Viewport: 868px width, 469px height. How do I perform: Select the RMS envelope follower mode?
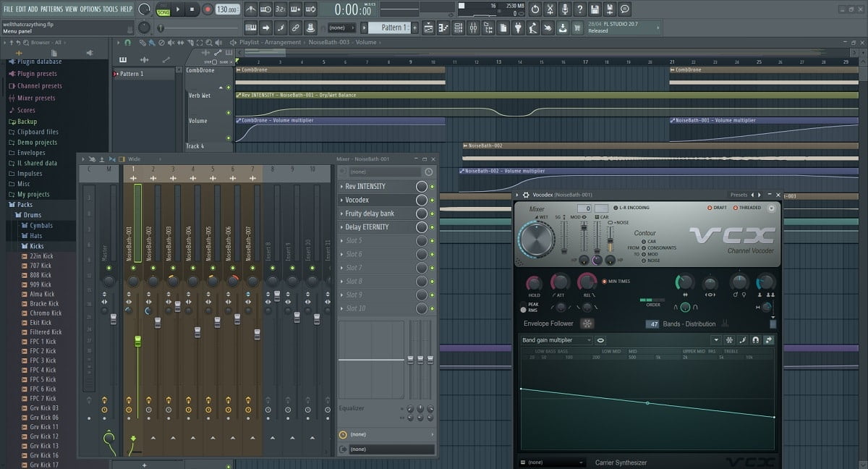[x=529, y=310]
